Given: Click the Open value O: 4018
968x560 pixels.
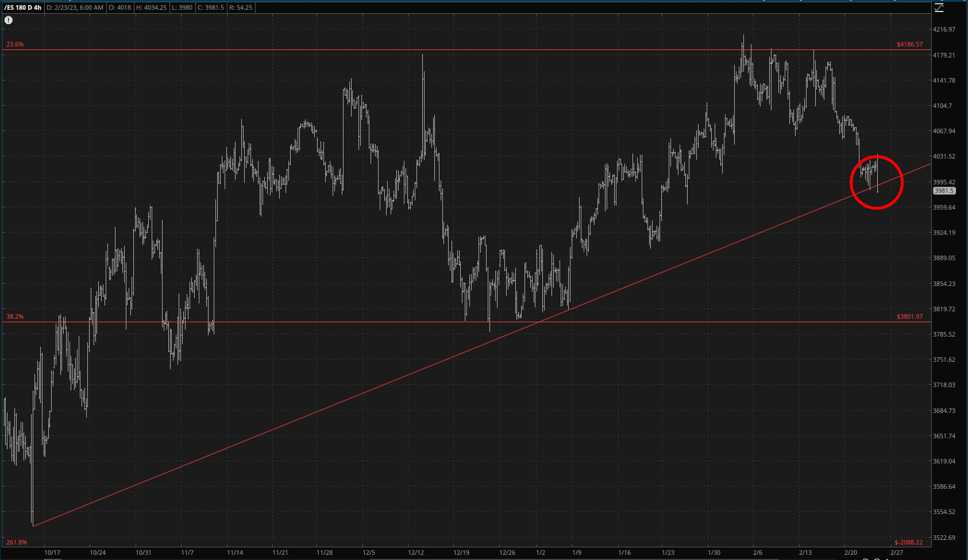Looking at the screenshot, I should [120, 7].
